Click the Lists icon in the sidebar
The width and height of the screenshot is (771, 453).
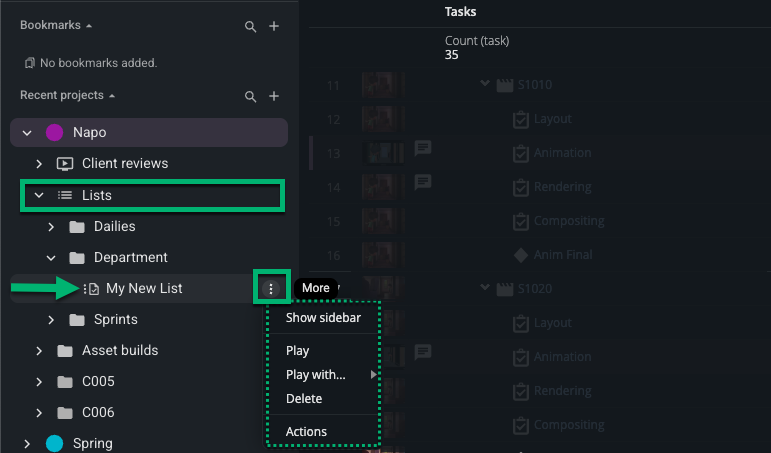pyautogui.click(x=65, y=195)
